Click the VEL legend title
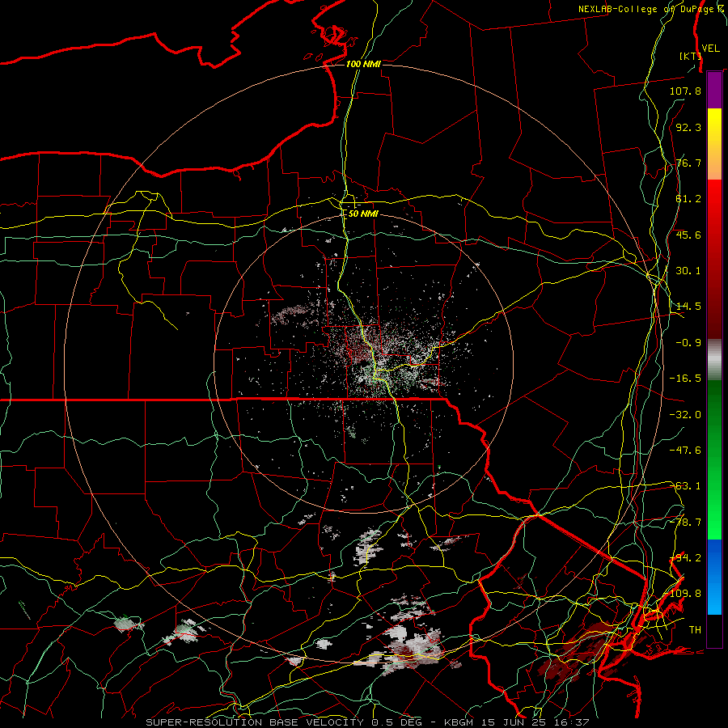728x728 pixels. pyautogui.click(x=711, y=49)
